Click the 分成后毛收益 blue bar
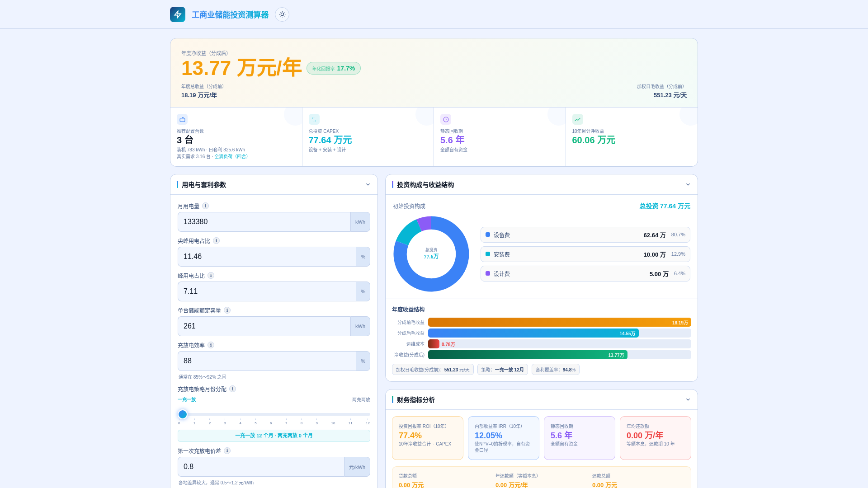This screenshot has width=868, height=488. [533, 333]
